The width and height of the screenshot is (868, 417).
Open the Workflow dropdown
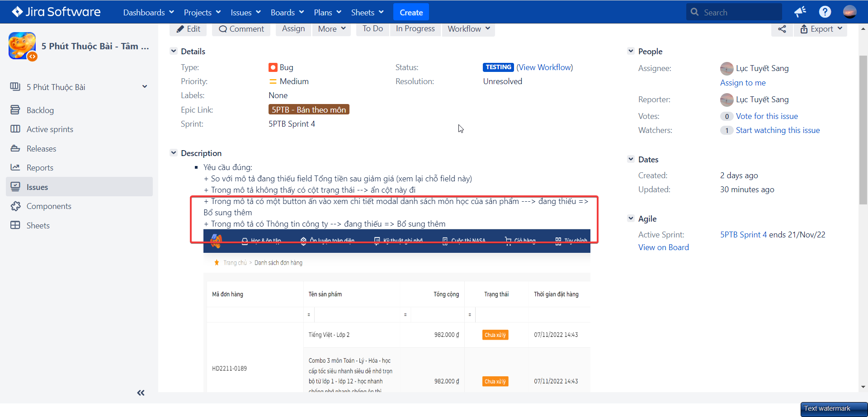(x=468, y=29)
